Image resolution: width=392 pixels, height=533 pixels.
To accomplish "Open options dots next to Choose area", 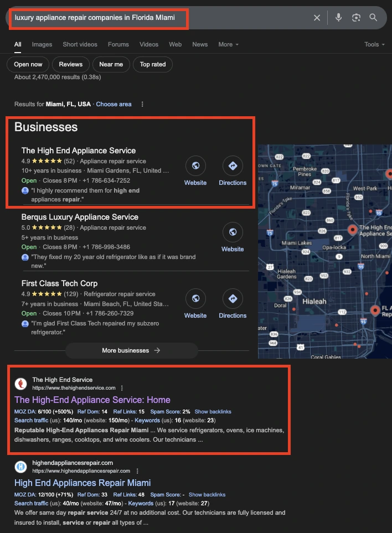I will (x=142, y=105).
